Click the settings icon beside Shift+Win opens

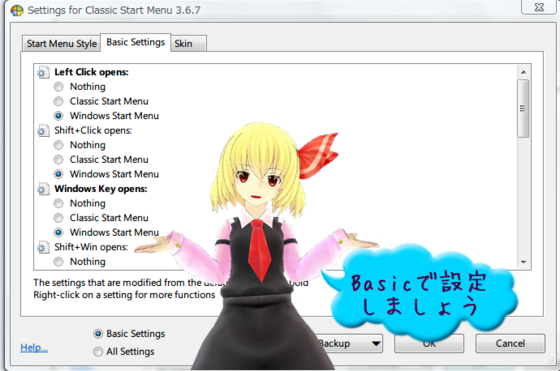point(43,247)
